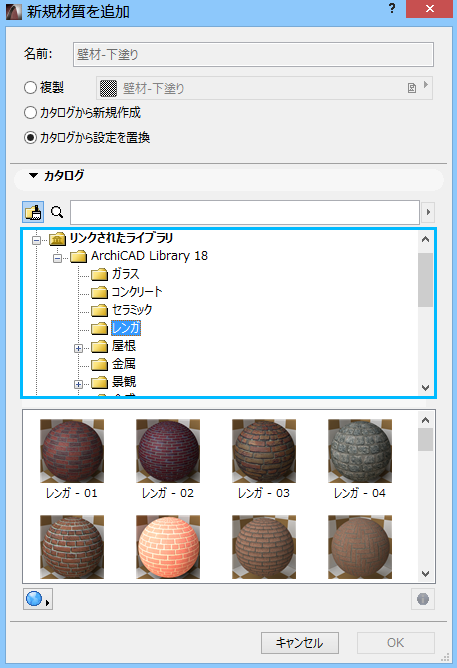Select the 金属 folder
Image resolution: width=457 pixels, height=668 pixels.
(x=124, y=364)
